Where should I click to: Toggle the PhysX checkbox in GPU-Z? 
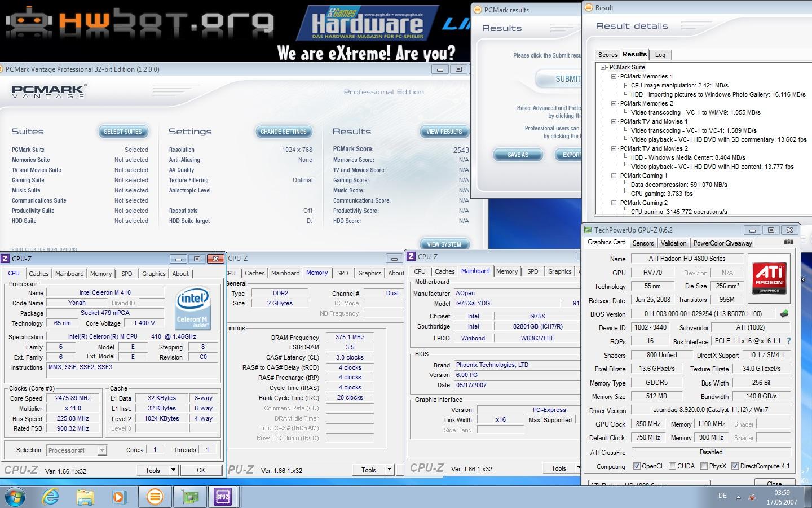(x=704, y=466)
